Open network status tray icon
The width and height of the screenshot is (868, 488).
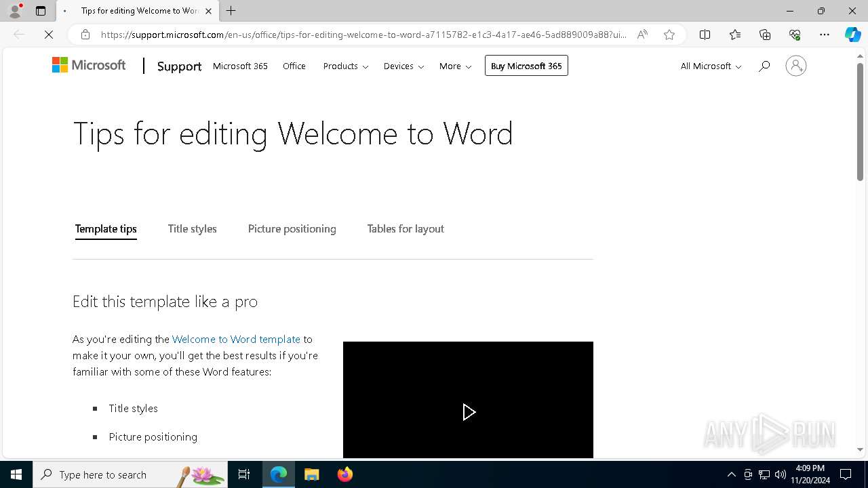click(764, 474)
